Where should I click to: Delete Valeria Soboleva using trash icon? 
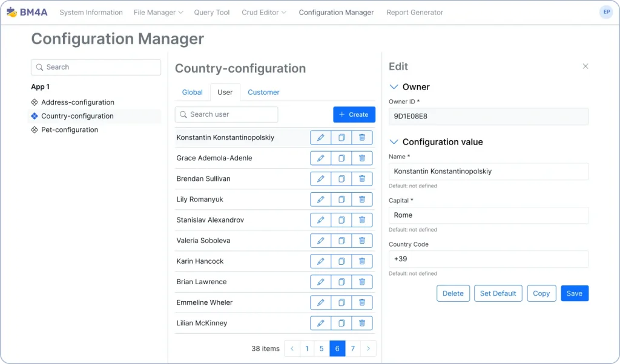362,241
